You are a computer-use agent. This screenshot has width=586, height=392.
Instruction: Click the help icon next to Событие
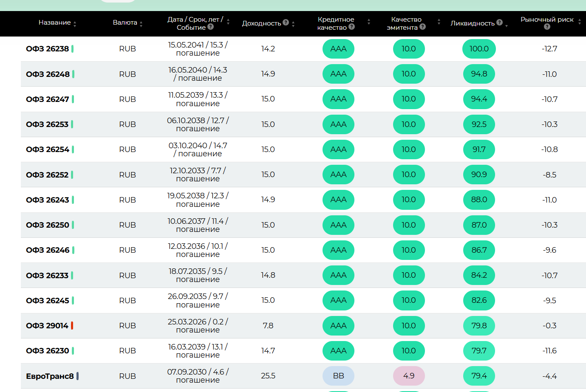(210, 27)
